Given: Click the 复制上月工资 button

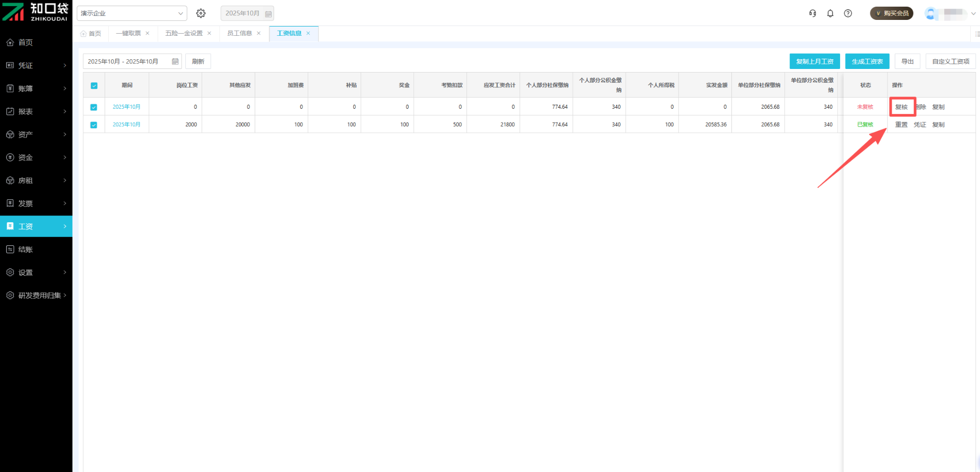Looking at the screenshot, I should [814, 61].
